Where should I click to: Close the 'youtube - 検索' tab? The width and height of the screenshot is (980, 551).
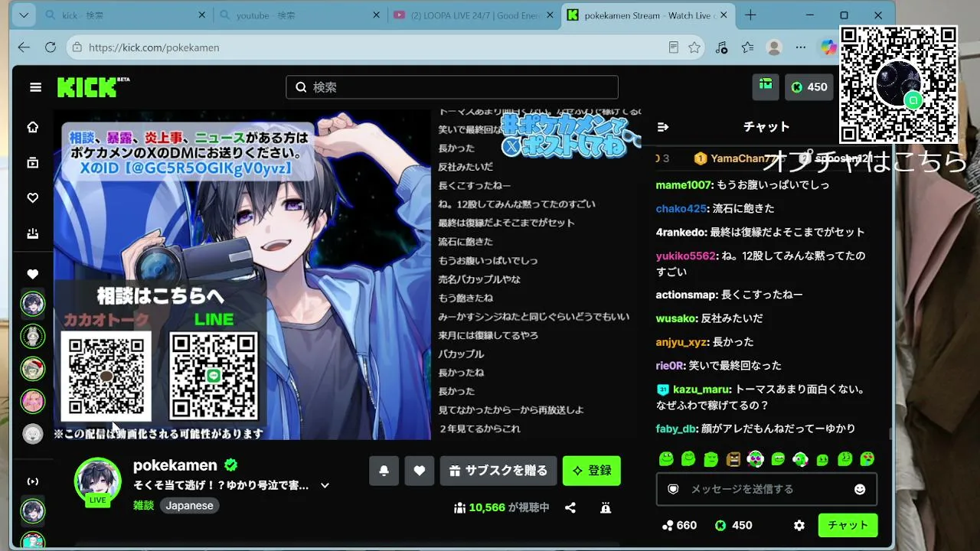coord(376,15)
